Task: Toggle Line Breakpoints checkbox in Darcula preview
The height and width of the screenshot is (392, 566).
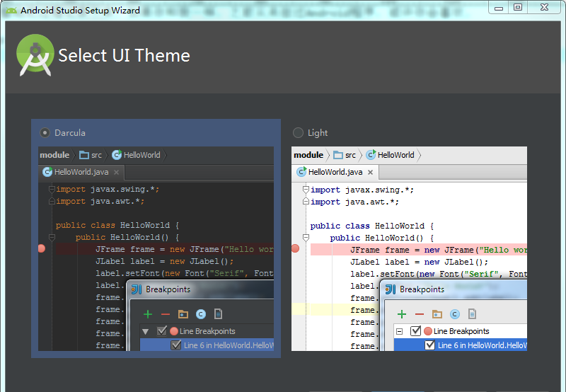Action: point(161,331)
